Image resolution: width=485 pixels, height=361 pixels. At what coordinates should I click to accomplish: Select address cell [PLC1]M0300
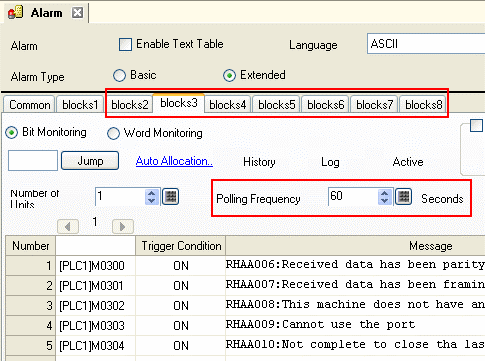95,266
